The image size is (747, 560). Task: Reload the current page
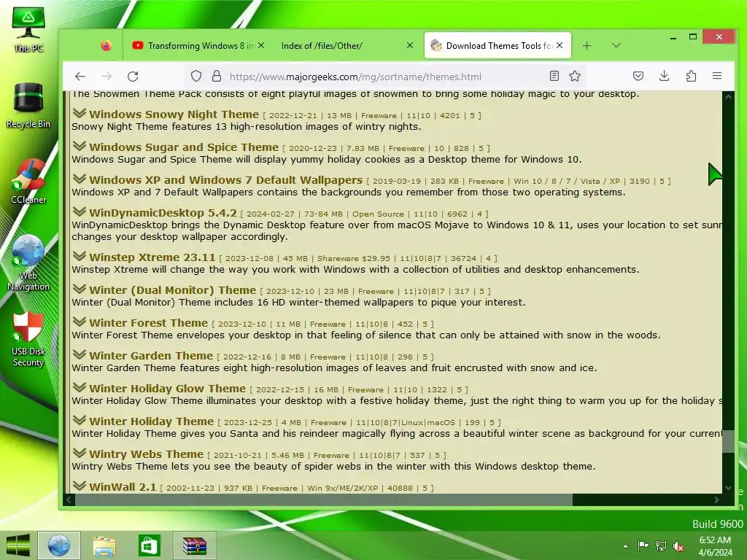click(133, 76)
